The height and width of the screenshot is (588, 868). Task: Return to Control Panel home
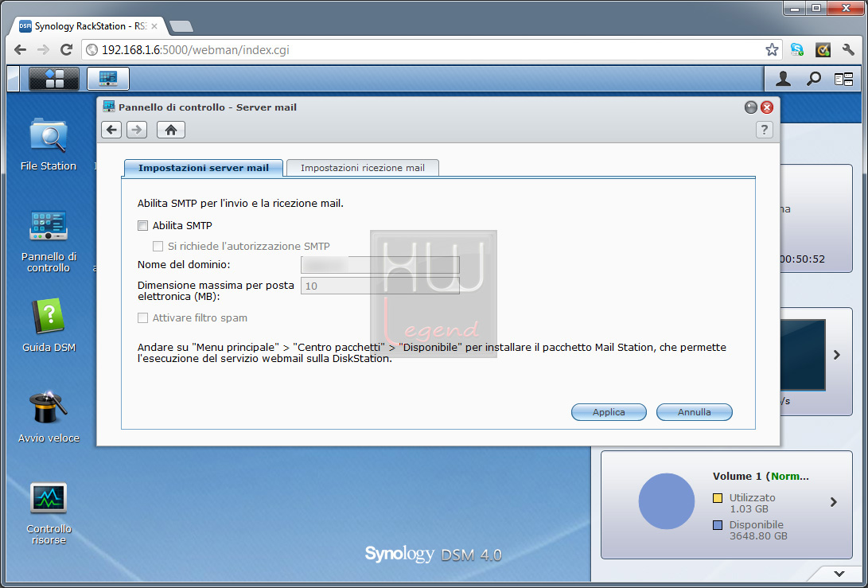click(x=170, y=130)
